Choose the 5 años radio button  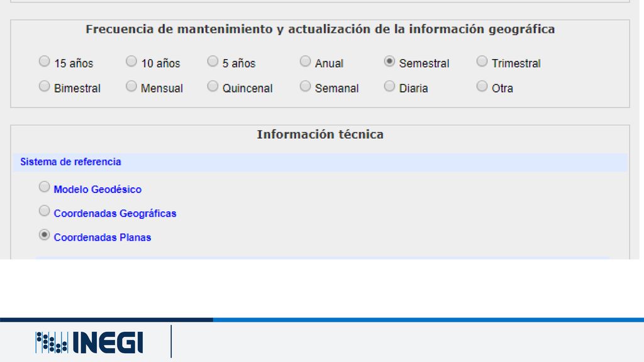point(213,61)
